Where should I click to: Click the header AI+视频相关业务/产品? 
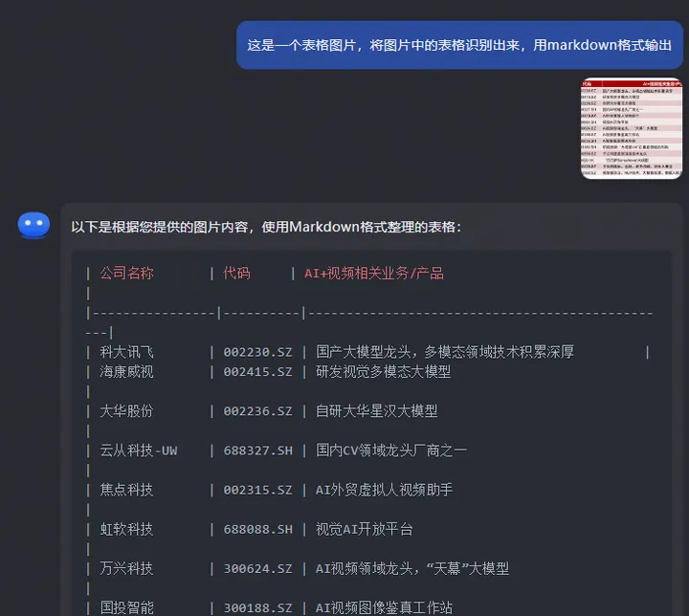click(374, 274)
